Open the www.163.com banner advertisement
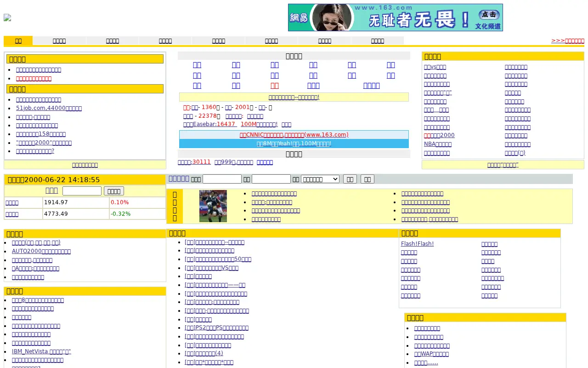Image resolution: width=588 pixels, height=368 pixels. pos(395,17)
